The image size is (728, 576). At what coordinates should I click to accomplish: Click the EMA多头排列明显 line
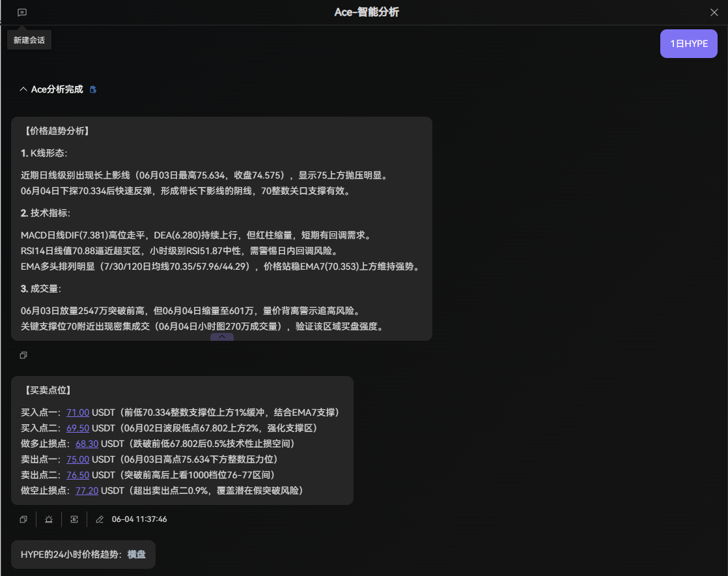coord(222,266)
